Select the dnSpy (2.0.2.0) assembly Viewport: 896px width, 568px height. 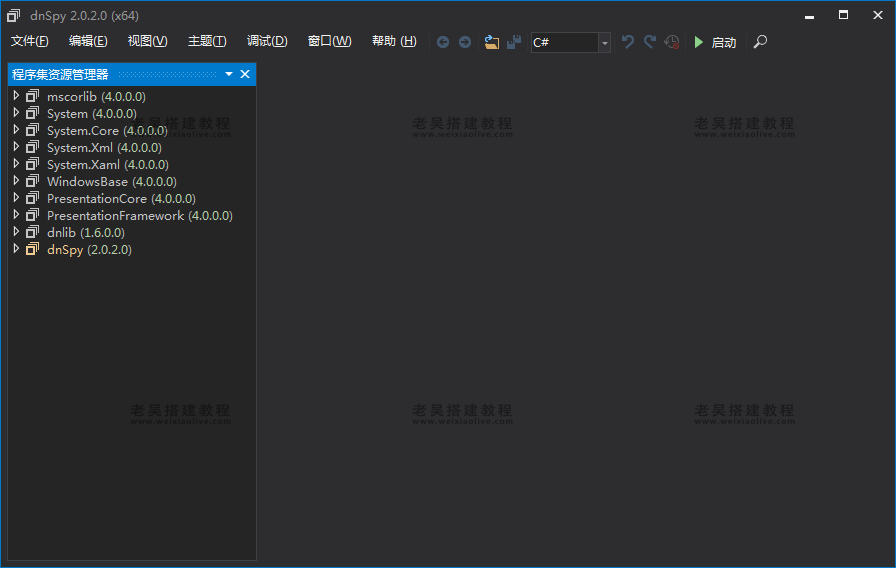coord(89,249)
